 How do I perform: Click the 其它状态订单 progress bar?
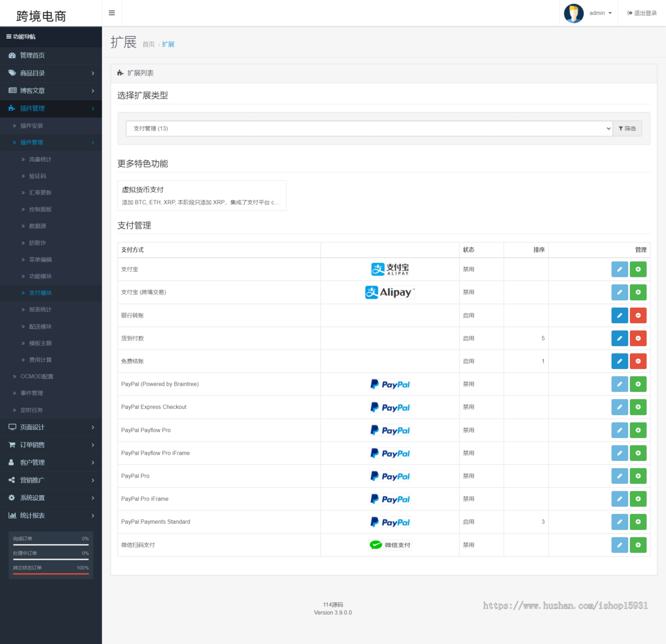(x=51, y=574)
